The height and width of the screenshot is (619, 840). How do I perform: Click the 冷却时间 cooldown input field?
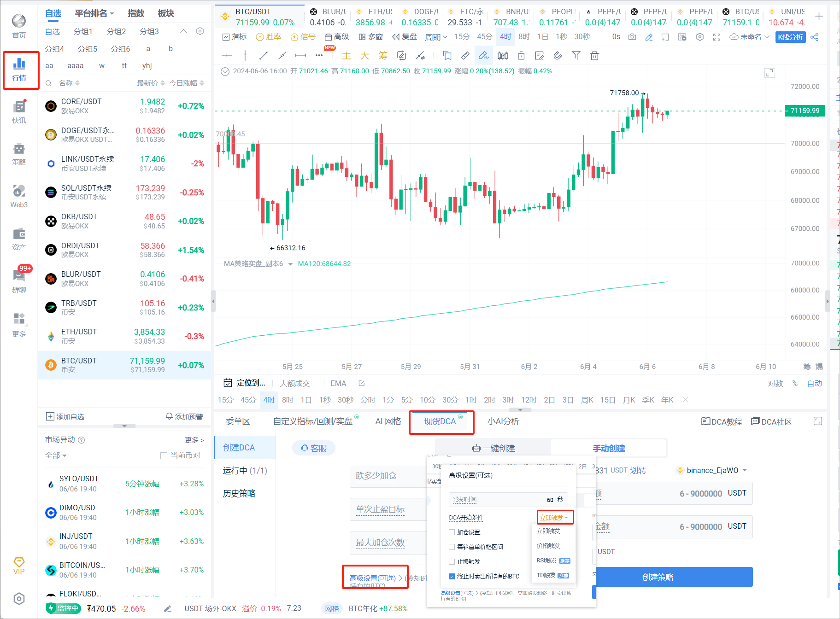508,500
